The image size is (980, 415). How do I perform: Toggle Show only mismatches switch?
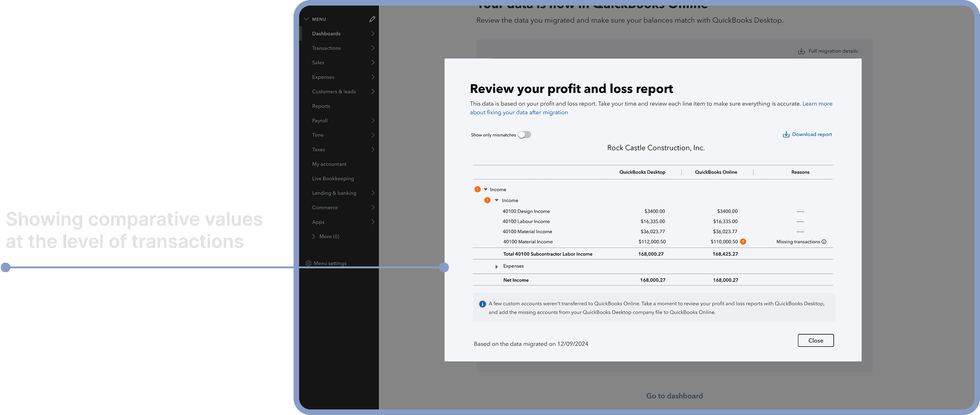[x=524, y=135]
